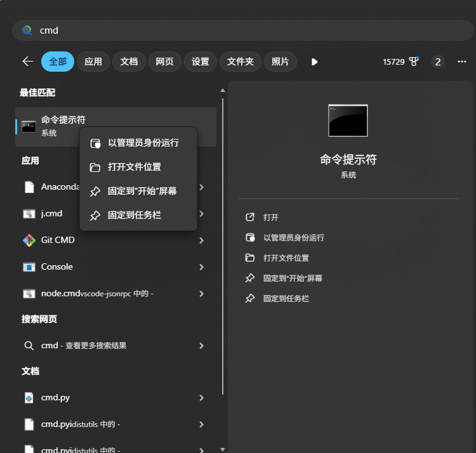Open the three-dots more options menu
476x453 pixels.
[462, 62]
